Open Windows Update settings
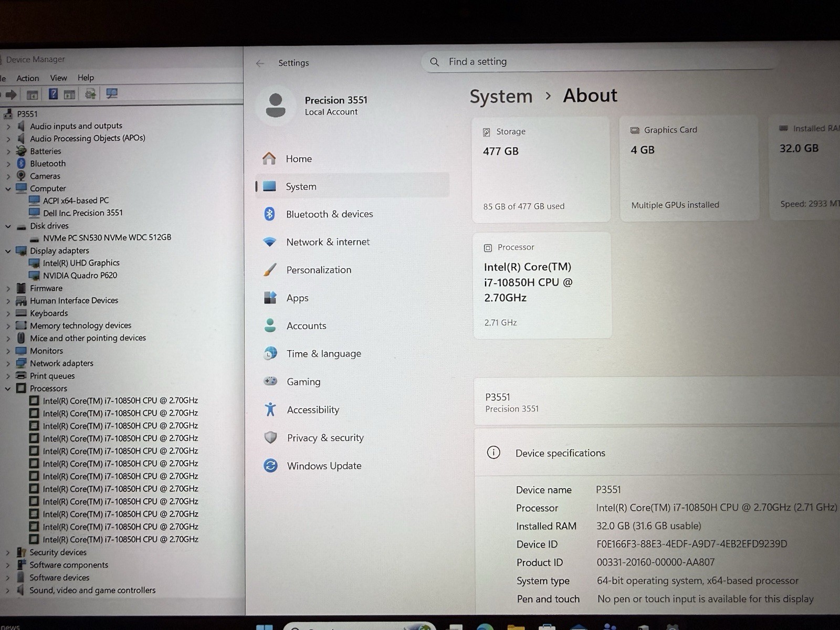The height and width of the screenshot is (630, 840). tap(352, 466)
